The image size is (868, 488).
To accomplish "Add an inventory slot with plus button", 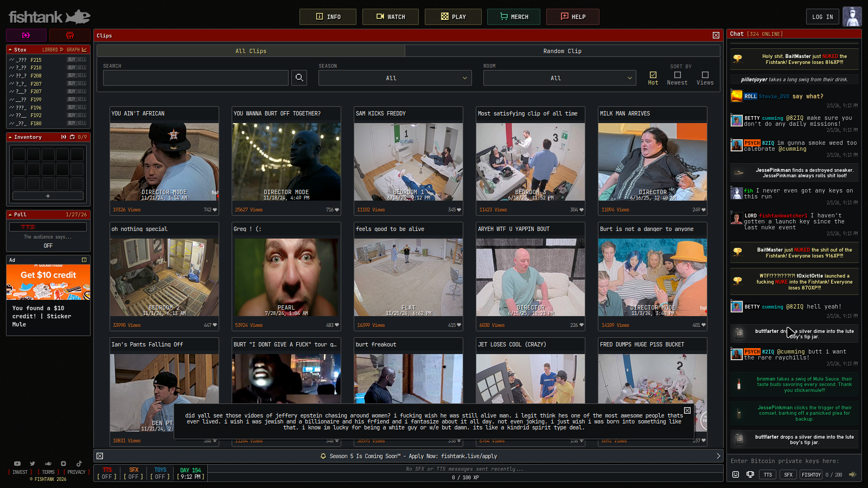I will click(x=48, y=196).
